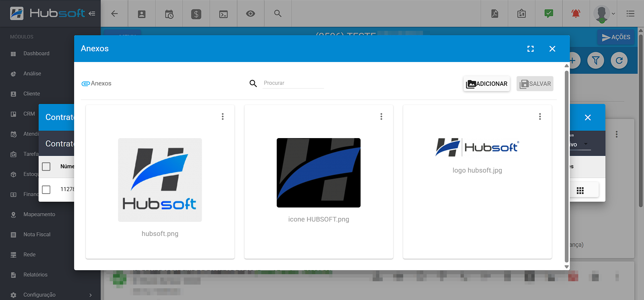Open the AÇÕES button
The image size is (644, 300).
click(616, 37)
